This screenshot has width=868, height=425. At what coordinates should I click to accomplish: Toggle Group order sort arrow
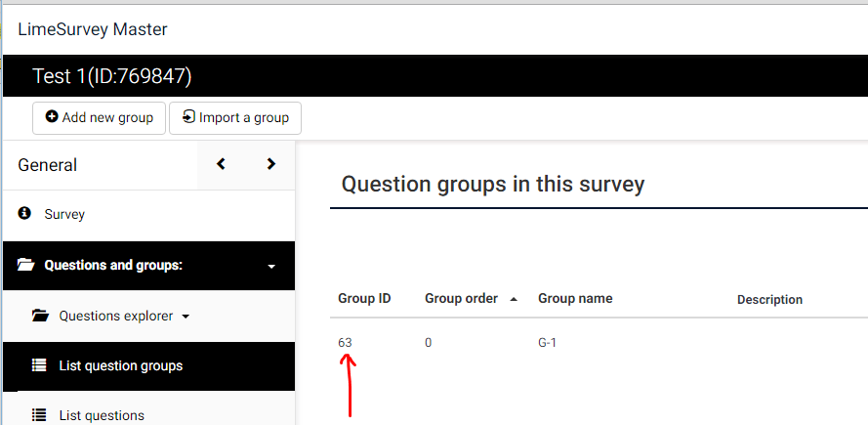tap(514, 299)
